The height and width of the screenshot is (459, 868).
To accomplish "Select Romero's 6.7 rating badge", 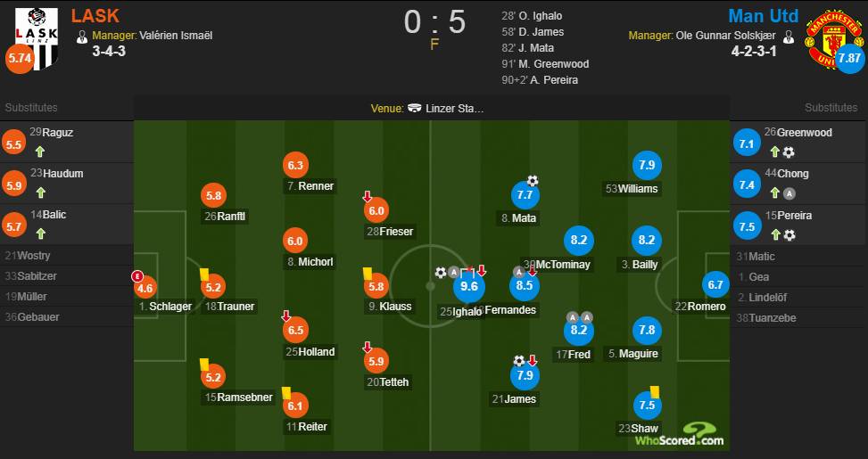I will 715,285.
